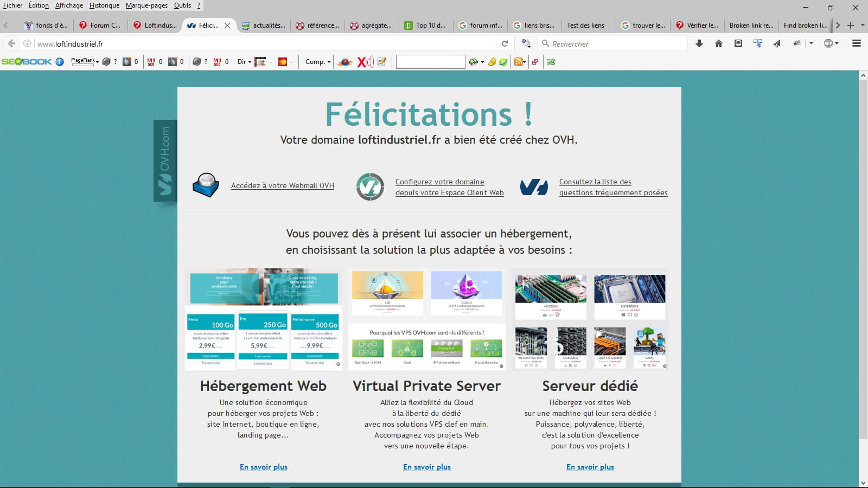868x488 pixels.
Task: Click the notepad edit icon in SEO toolbar
Action: point(382,62)
